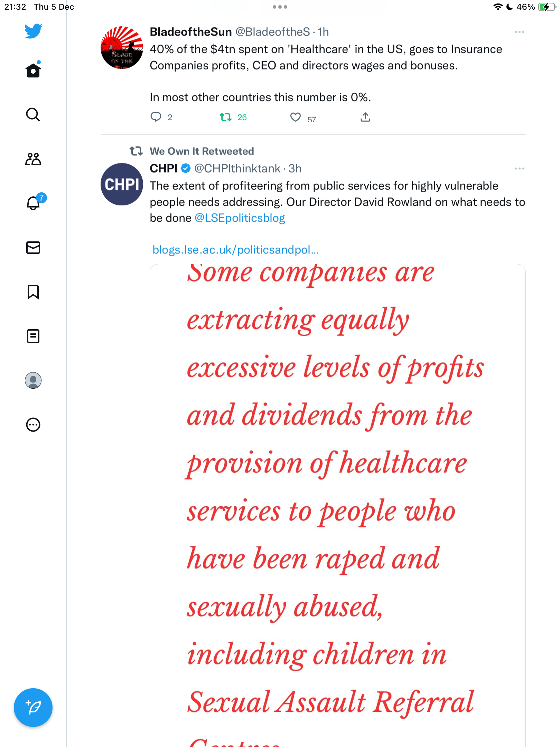This screenshot has width=560, height=747.
Task: Open the red quote image preview
Action: 338,505
